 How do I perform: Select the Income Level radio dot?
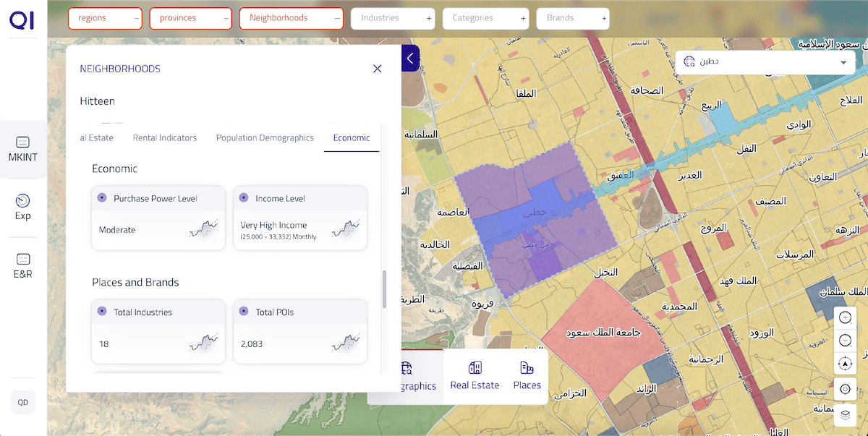pos(244,197)
